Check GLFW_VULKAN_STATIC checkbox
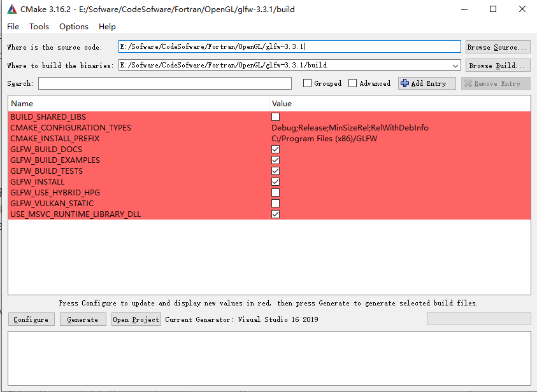Viewport: 537px width, 392px height. (x=275, y=203)
